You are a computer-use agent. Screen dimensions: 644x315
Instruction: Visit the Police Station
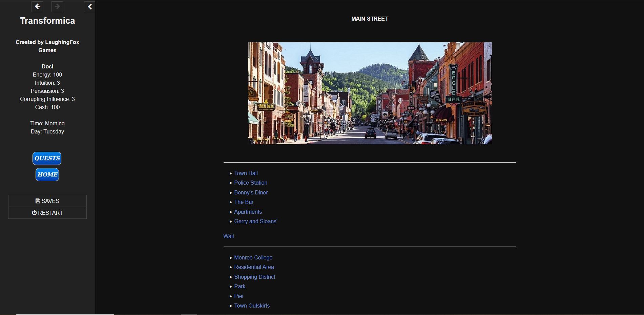click(x=250, y=183)
